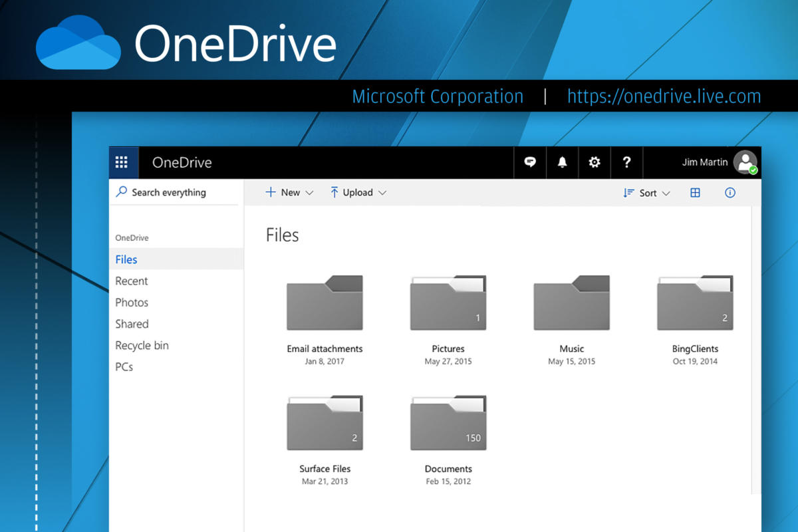Check notifications via the bell icon
This screenshot has height=532, width=798.
click(562, 162)
